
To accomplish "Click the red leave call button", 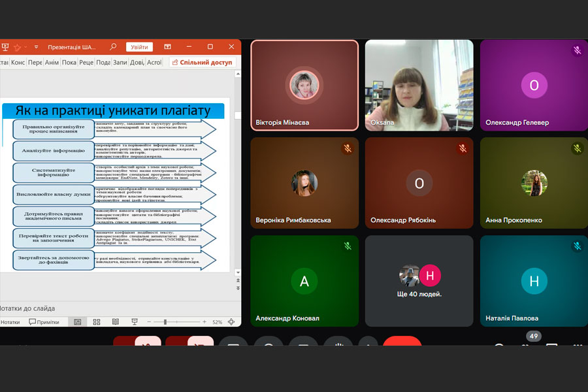I will 402,343.
